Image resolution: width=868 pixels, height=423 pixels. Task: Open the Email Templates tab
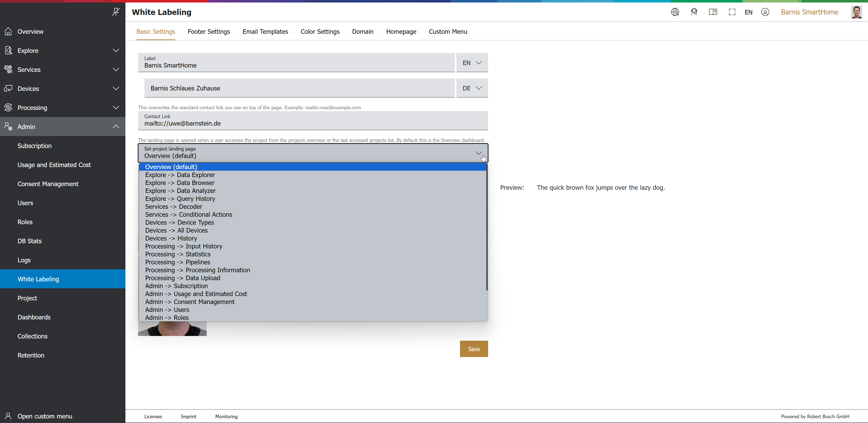(265, 31)
